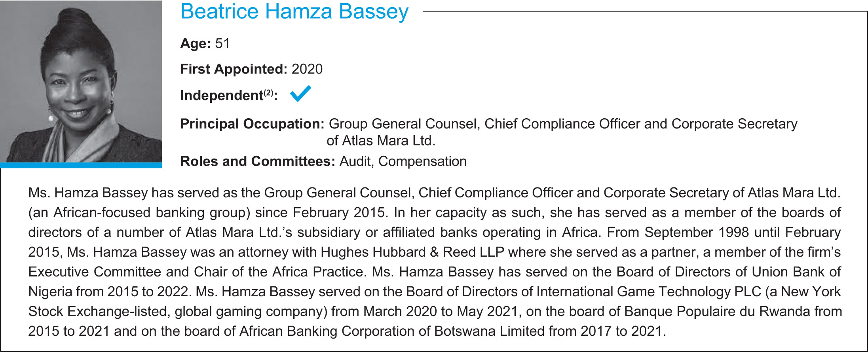The width and height of the screenshot is (868, 352).
Task: Click "Hughes Hubbard & Reed LLP" in the biography
Action: click(412, 252)
